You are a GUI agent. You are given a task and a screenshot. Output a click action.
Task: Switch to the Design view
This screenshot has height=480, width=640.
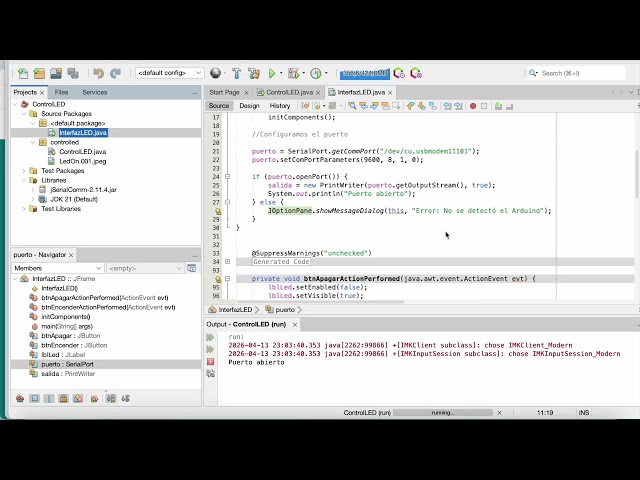click(249, 106)
